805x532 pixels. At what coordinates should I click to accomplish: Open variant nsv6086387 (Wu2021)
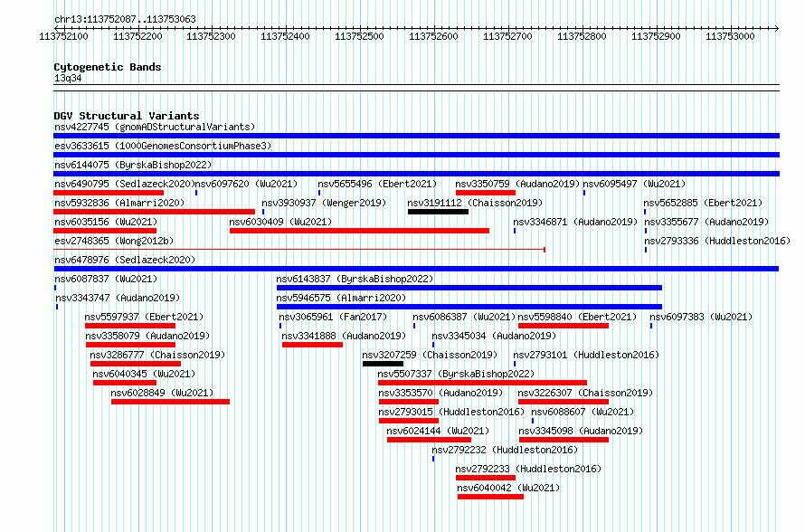point(464,317)
